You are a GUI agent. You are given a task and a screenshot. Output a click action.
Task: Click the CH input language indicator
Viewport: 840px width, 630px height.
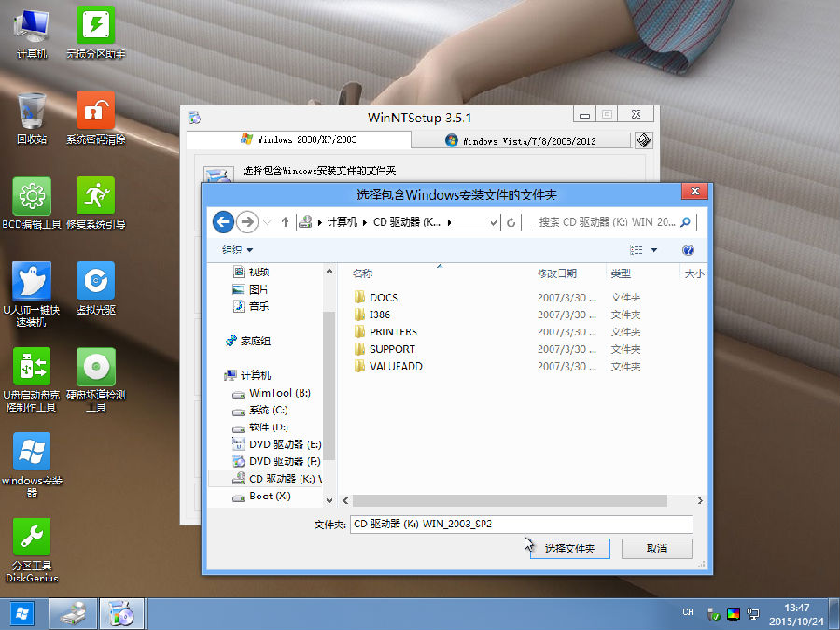[x=688, y=611]
